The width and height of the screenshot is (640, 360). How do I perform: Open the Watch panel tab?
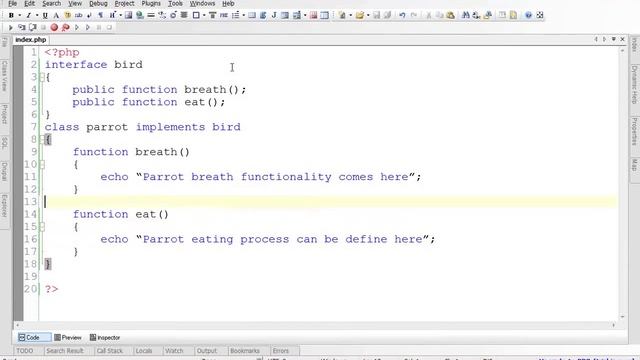click(x=174, y=351)
